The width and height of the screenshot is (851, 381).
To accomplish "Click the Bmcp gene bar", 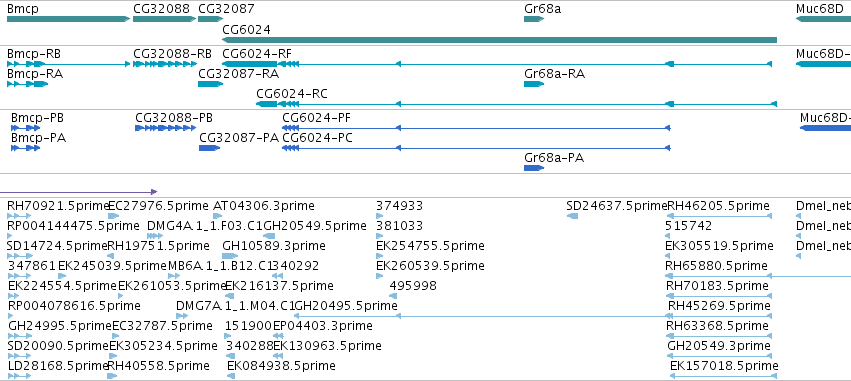I will (68, 19).
